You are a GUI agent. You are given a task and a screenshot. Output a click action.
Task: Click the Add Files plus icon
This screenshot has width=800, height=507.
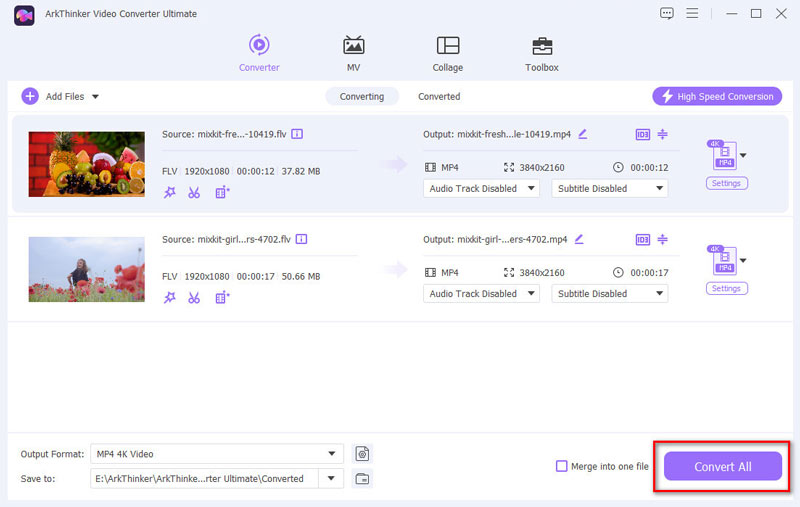[30, 96]
